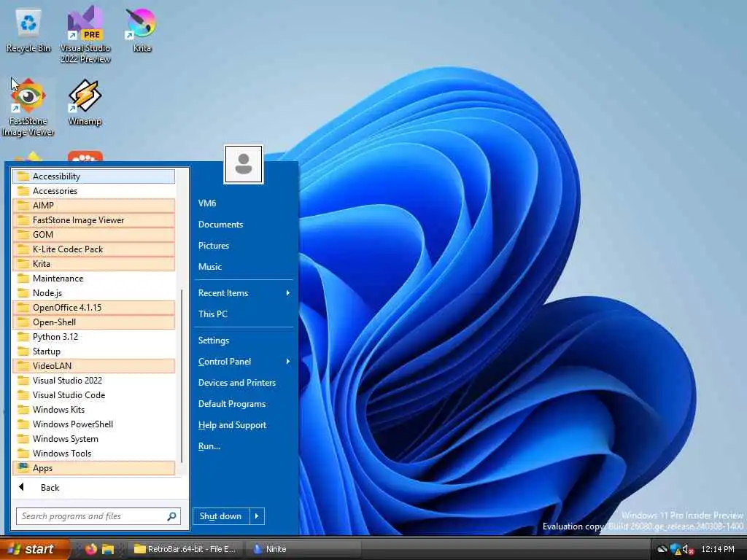Open the Windows System folder
This screenshot has width=747, height=560.
tap(94, 439)
